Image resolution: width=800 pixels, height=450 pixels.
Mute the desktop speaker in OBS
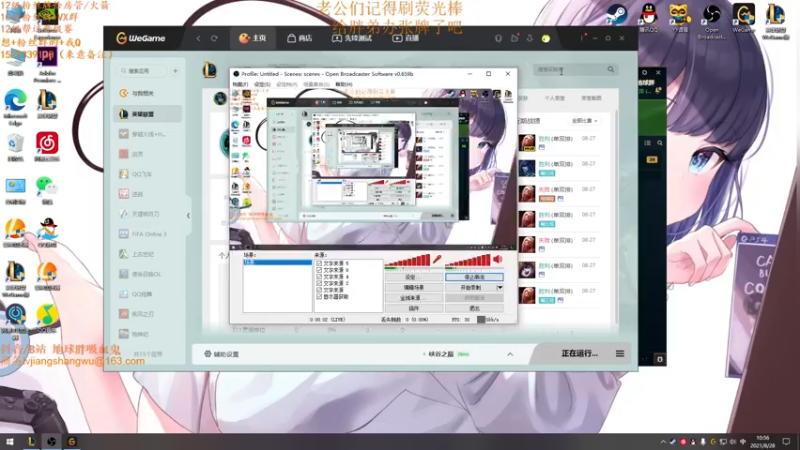pos(498,259)
